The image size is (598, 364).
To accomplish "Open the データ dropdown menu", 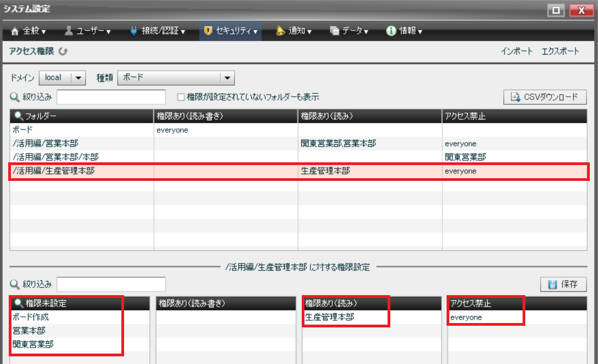I will (349, 31).
